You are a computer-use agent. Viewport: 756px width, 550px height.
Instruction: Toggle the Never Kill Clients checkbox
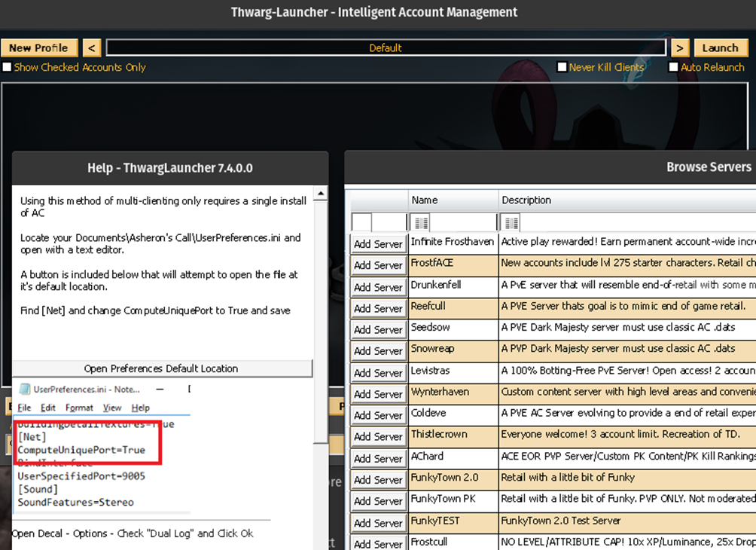click(562, 68)
